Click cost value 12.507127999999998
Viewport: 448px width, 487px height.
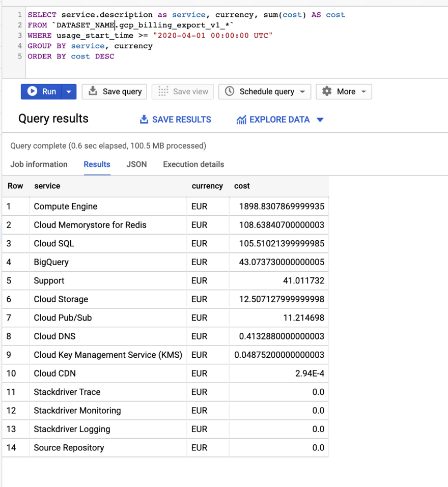[x=282, y=299]
